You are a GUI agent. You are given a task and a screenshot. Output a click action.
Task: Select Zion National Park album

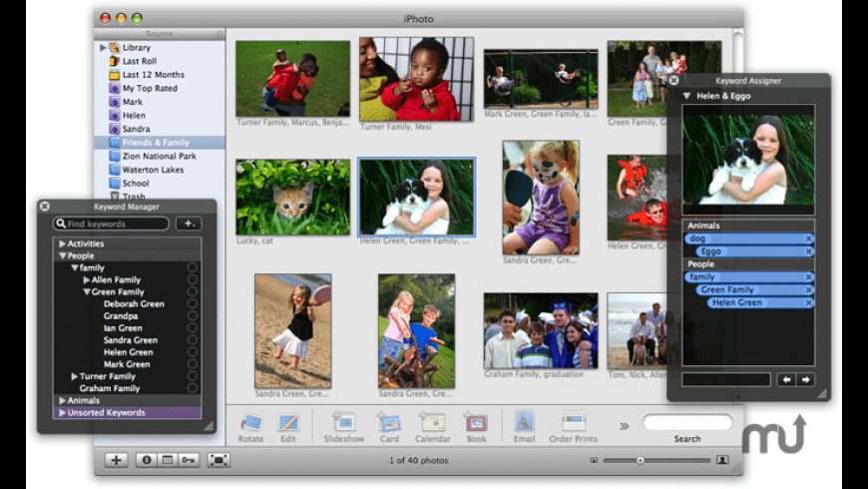point(159,157)
